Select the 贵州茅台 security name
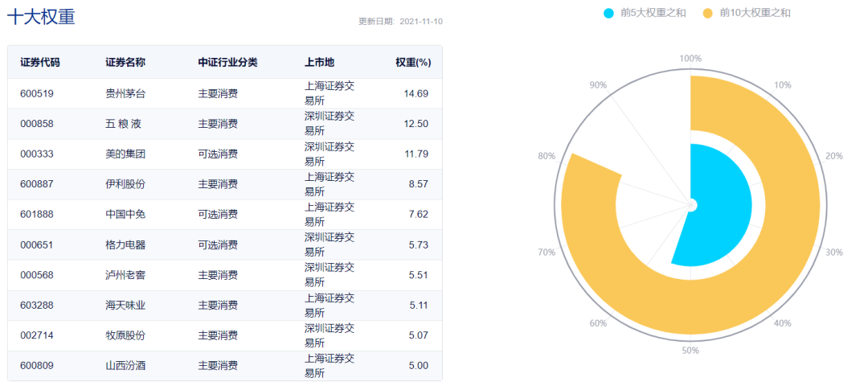The height and width of the screenshot is (386, 868). (125, 93)
